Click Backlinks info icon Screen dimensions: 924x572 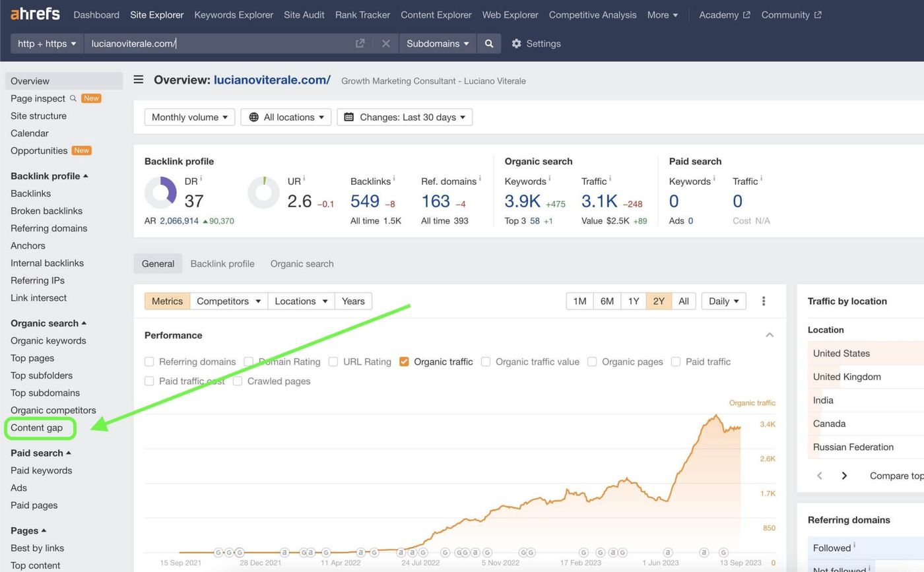pyautogui.click(x=394, y=179)
